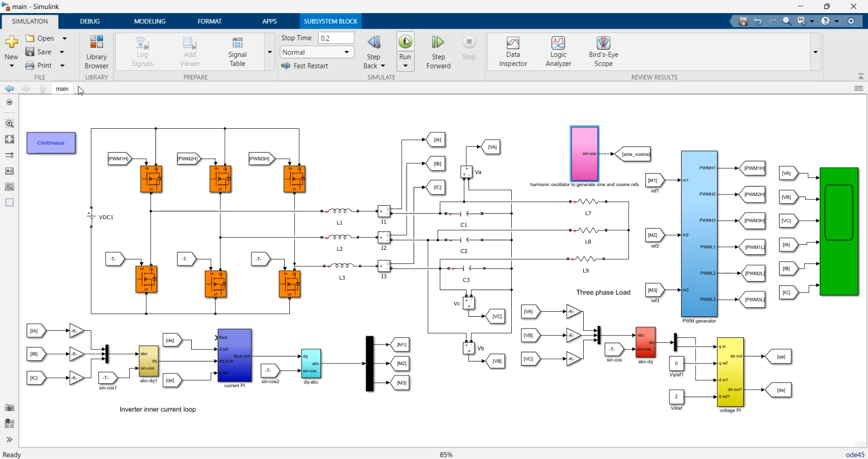Open the Library Browser

point(97,52)
